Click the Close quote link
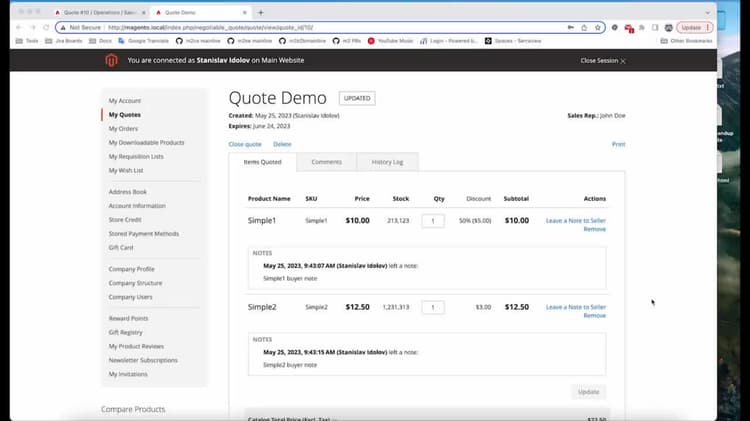Image resolution: width=750 pixels, height=421 pixels. pos(245,144)
